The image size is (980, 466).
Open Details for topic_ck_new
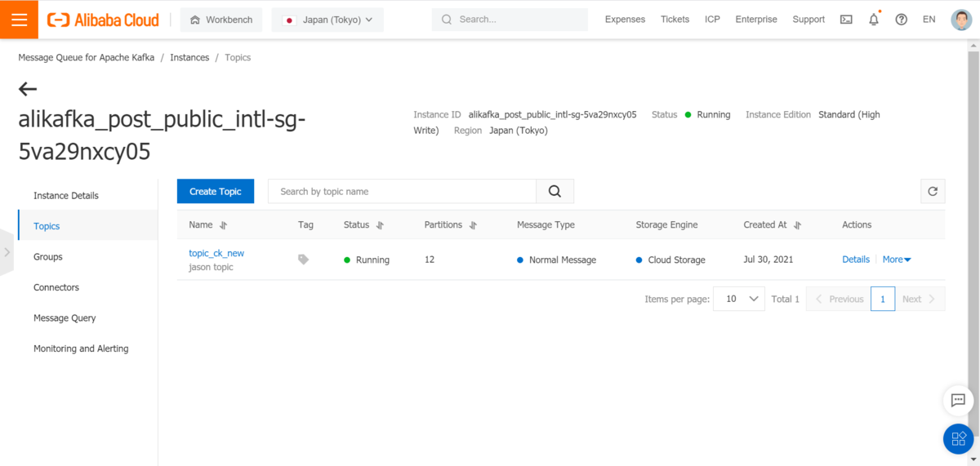856,260
